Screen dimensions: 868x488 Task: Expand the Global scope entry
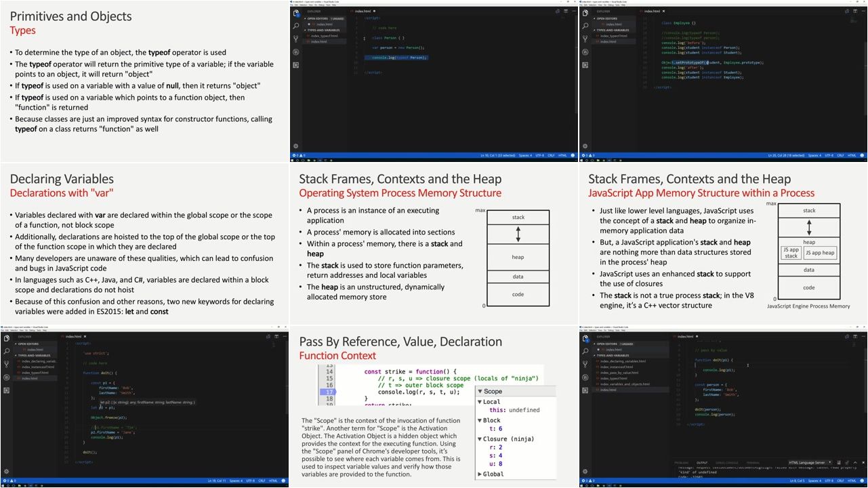coord(480,474)
